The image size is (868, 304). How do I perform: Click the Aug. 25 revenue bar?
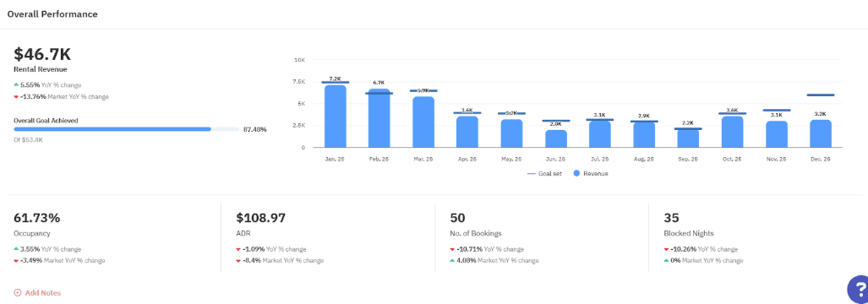tap(644, 135)
